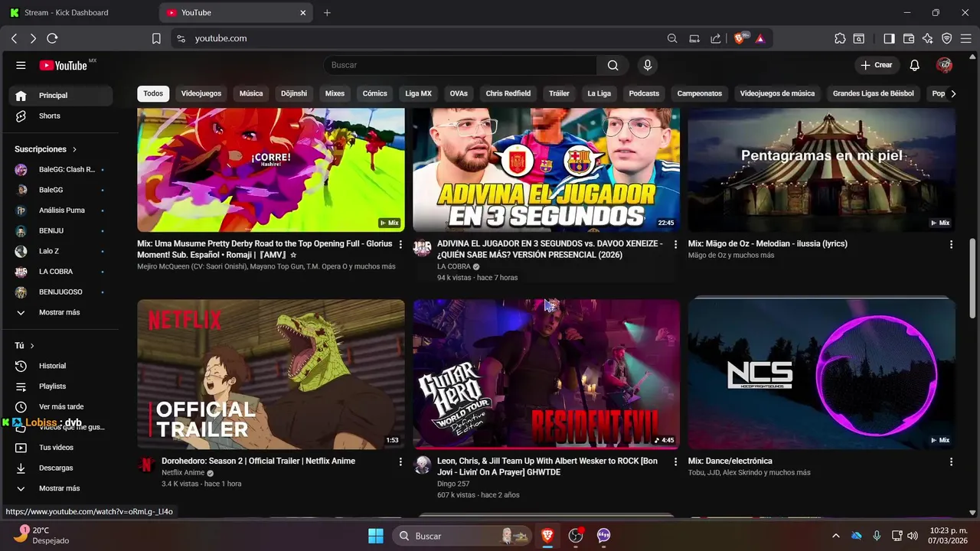The height and width of the screenshot is (551, 980).
Task: Toggle the Brave sidebar panel
Action: [x=889, y=38]
